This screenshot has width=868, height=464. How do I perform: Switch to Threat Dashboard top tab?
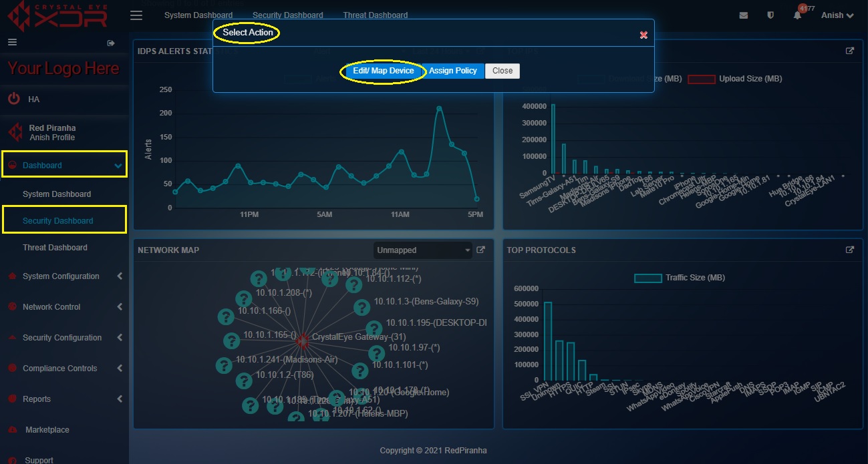tap(376, 15)
